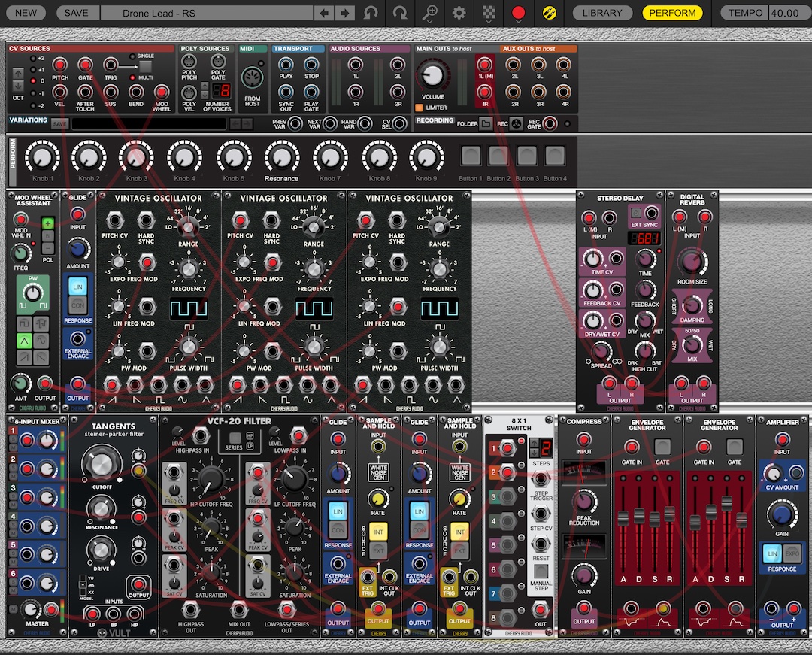Click the yellow cable plug icon
This screenshot has width=812, height=655.
550,13
